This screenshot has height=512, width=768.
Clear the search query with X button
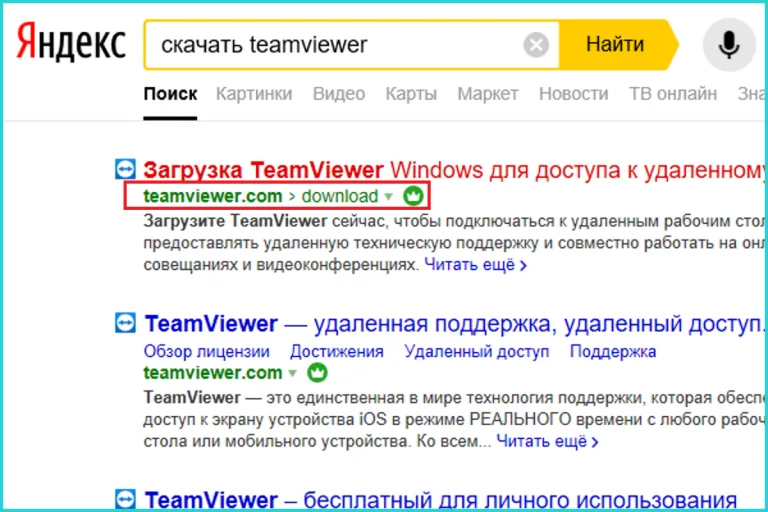click(536, 45)
